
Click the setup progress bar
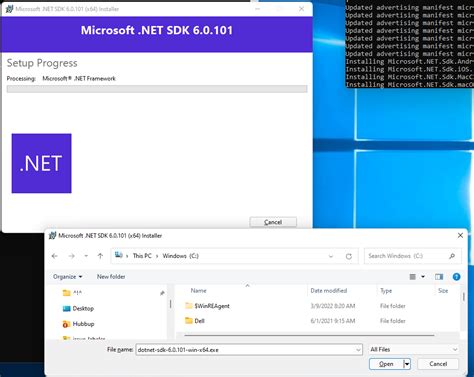157,89
